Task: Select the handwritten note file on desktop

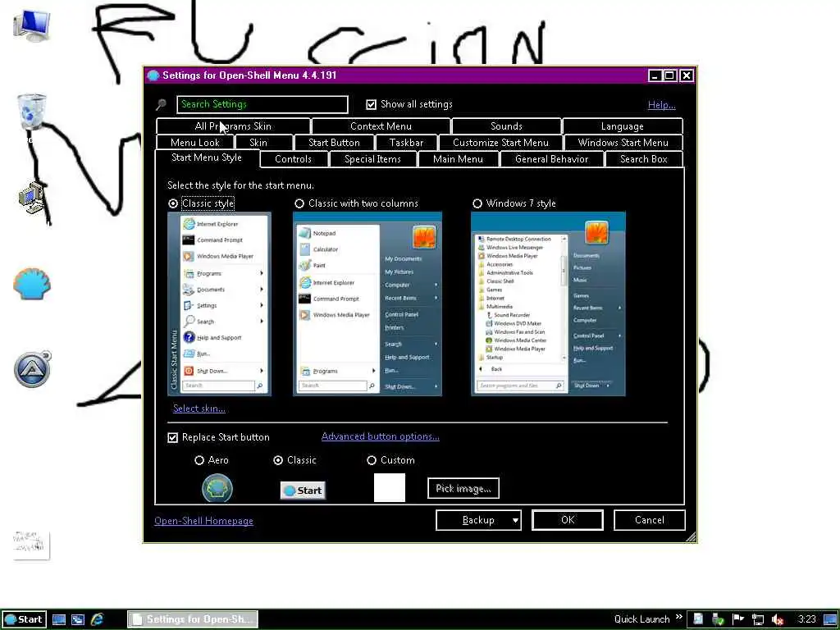Action: (32, 545)
